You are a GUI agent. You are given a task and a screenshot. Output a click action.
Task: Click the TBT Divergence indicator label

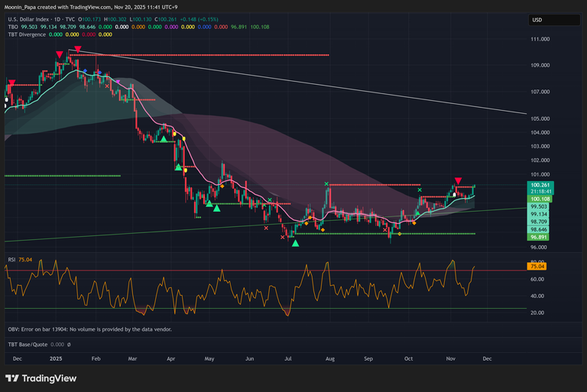pos(28,34)
